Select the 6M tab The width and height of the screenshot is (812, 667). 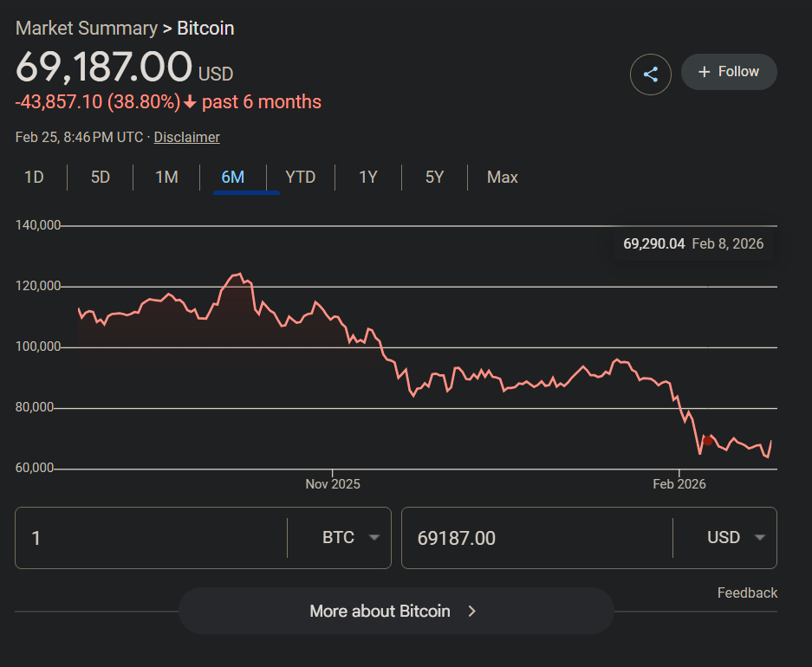pyautogui.click(x=233, y=178)
